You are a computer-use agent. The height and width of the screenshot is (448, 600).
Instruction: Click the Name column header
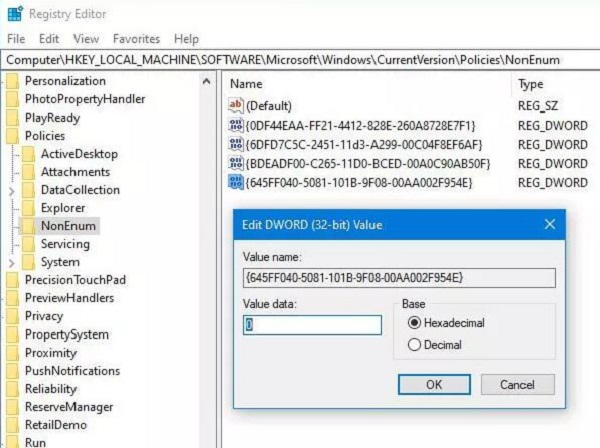click(x=246, y=84)
